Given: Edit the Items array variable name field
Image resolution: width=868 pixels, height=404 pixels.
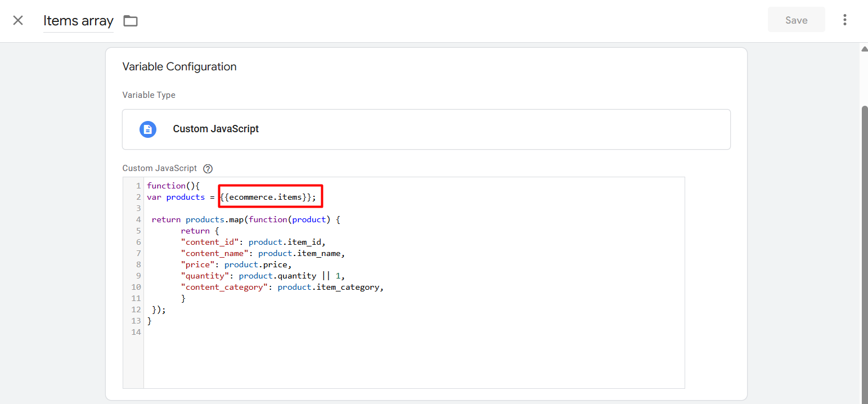Looking at the screenshot, I should point(78,21).
